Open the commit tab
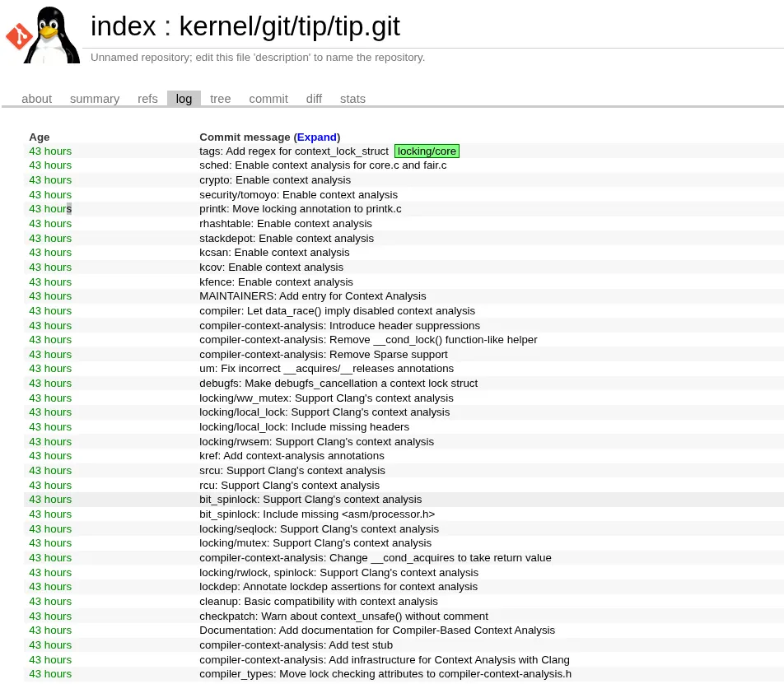The width and height of the screenshot is (784, 684). (x=268, y=98)
